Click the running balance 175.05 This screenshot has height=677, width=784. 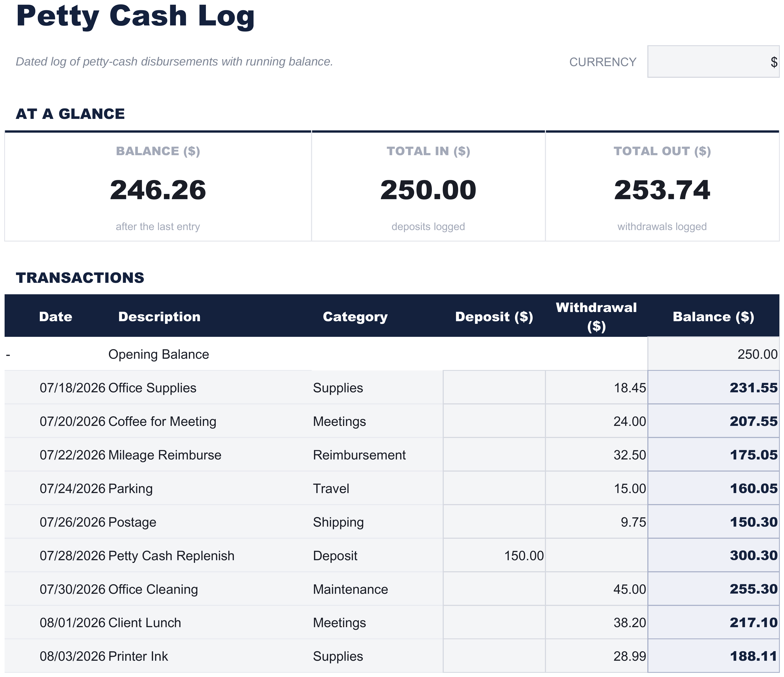click(713, 455)
